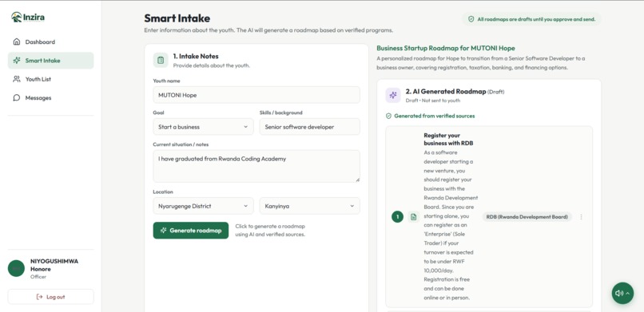Open the Dashboard page
The width and height of the screenshot is (644, 312).
(x=50, y=41)
